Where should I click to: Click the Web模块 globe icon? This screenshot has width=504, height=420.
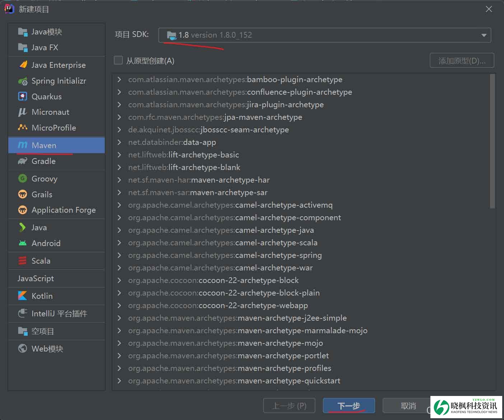click(23, 349)
